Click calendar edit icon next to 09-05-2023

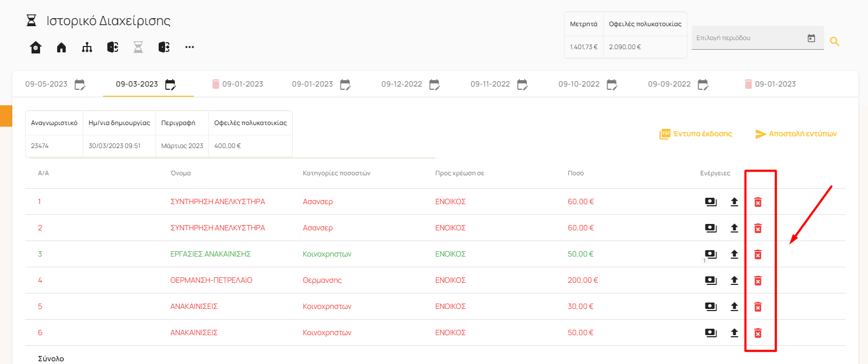click(x=80, y=84)
